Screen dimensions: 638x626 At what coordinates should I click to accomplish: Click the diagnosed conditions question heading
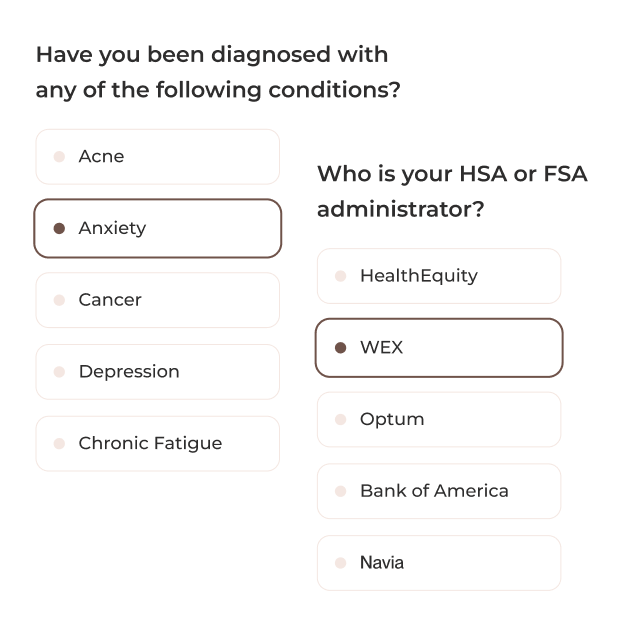coord(218,72)
